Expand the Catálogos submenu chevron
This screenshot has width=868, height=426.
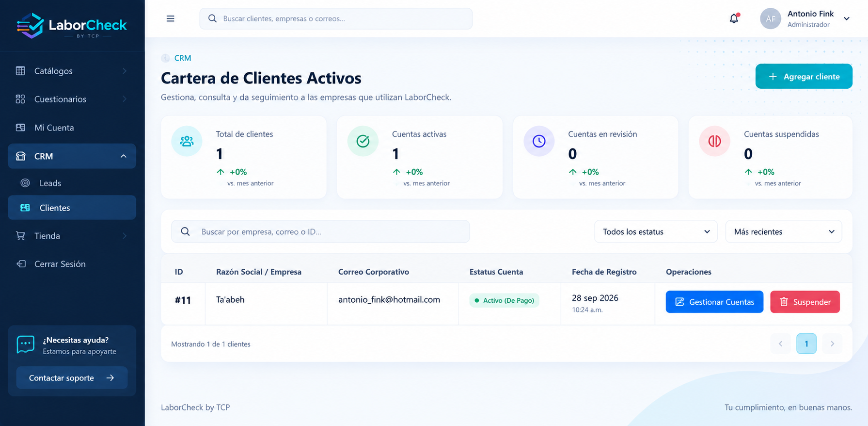[x=125, y=71]
